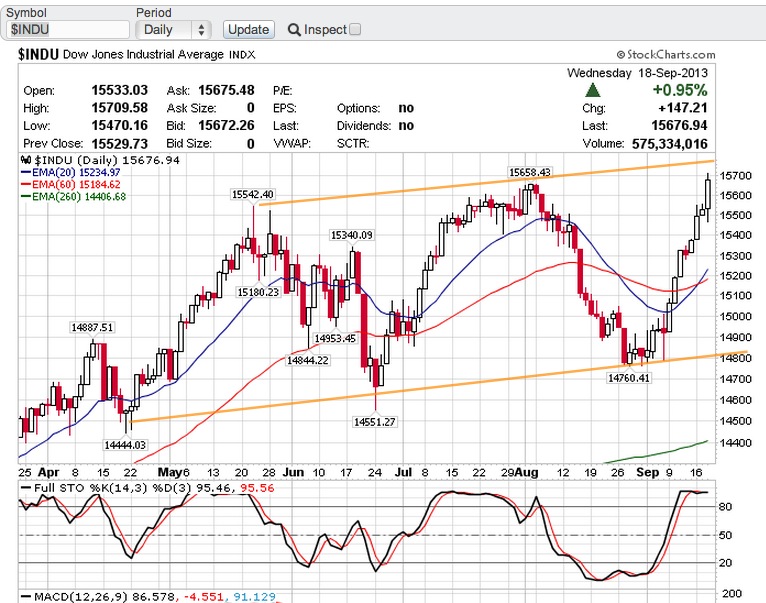Click the 14551.27 low price label

(x=375, y=422)
